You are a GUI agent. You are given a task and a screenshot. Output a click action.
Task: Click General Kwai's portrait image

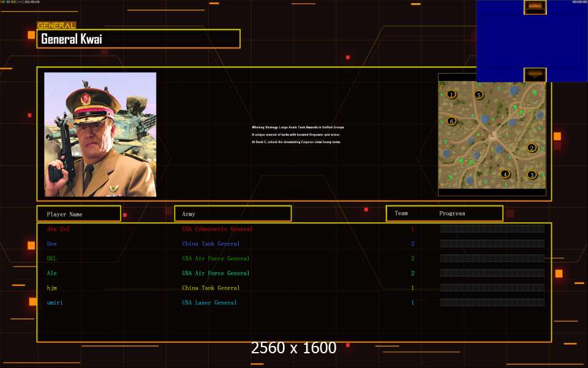(x=100, y=134)
